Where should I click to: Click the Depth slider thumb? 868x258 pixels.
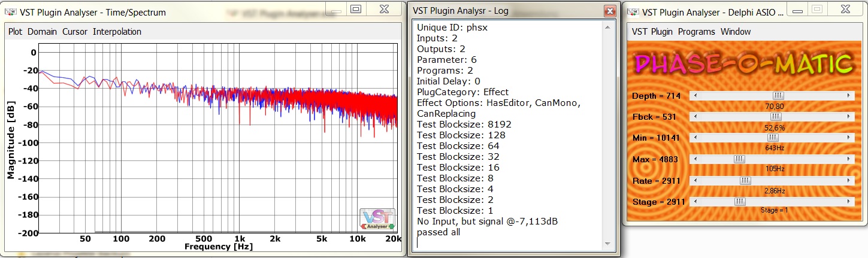778,95
